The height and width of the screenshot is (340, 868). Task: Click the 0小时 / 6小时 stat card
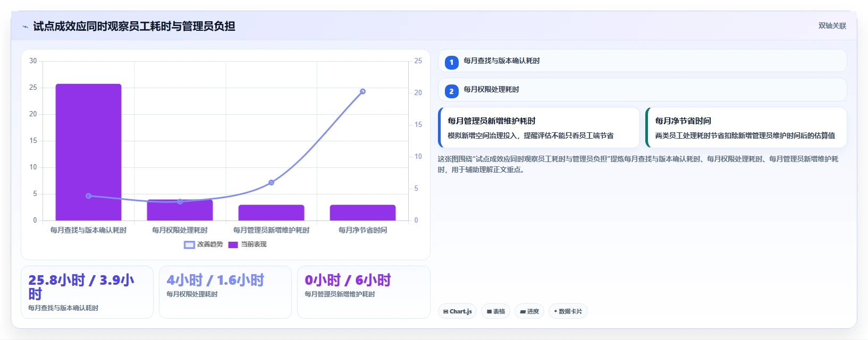tap(364, 292)
